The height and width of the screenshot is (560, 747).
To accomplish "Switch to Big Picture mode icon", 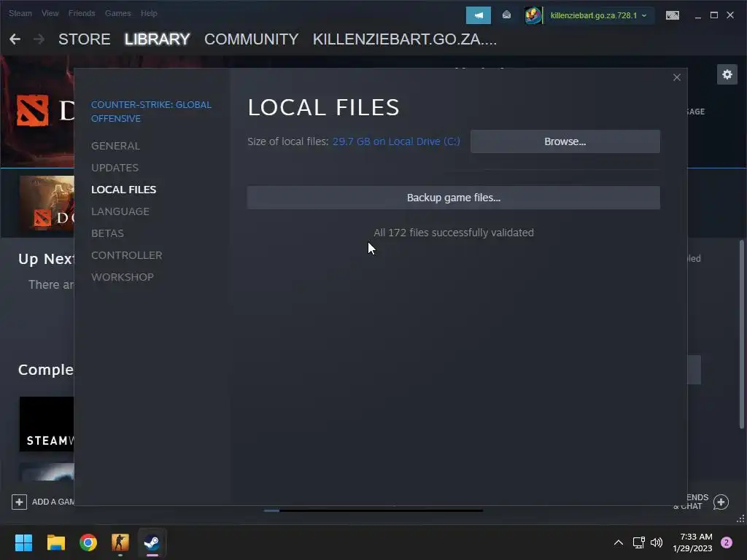I will (x=672, y=15).
